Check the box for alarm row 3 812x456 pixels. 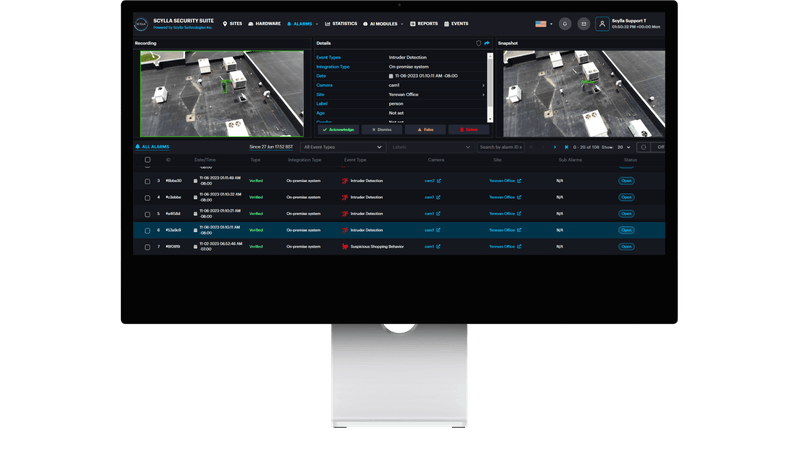[148, 181]
